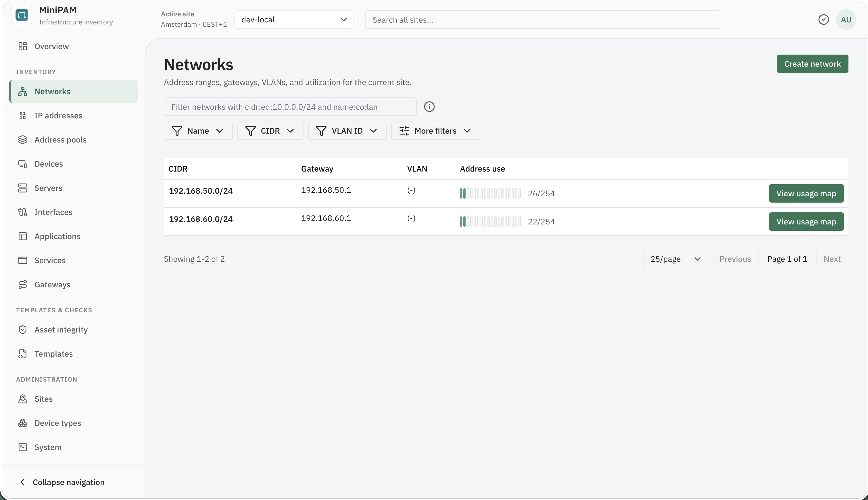Click the status check circle icon

pos(824,20)
